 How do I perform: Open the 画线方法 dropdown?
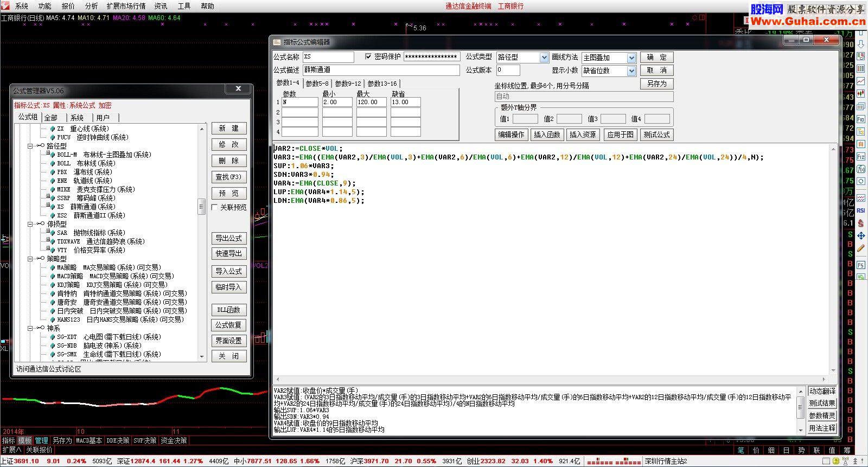pos(631,57)
